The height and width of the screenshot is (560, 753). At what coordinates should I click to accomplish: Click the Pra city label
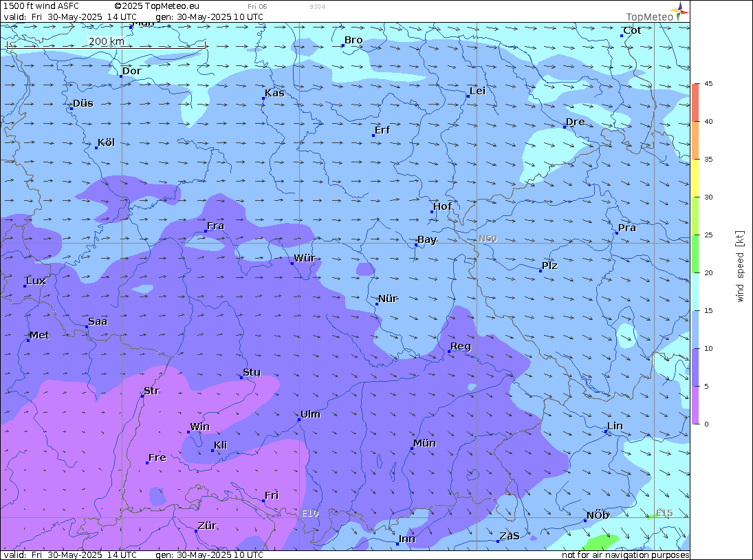pyautogui.click(x=627, y=228)
